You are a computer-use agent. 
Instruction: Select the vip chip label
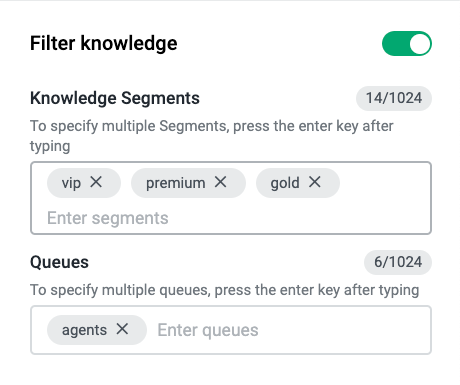pos(71,183)
